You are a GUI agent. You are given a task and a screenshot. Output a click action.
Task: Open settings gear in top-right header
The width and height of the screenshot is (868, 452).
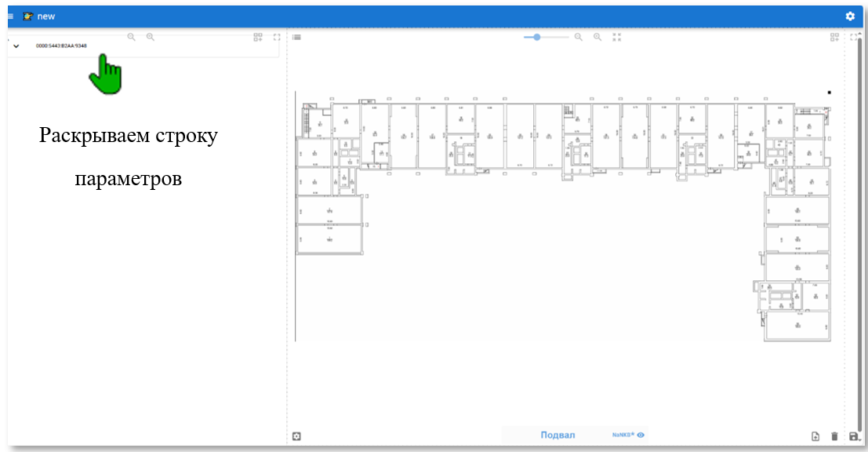(x=850, y=16)
